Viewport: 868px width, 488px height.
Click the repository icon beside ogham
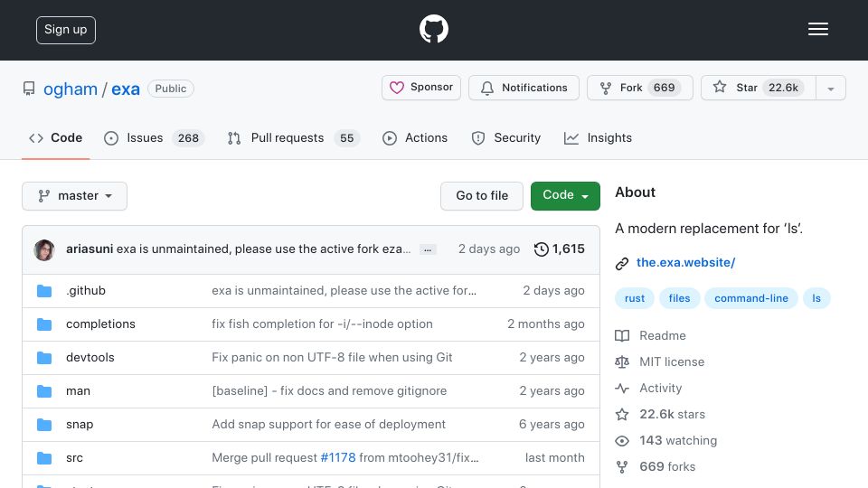pos(29,89)
